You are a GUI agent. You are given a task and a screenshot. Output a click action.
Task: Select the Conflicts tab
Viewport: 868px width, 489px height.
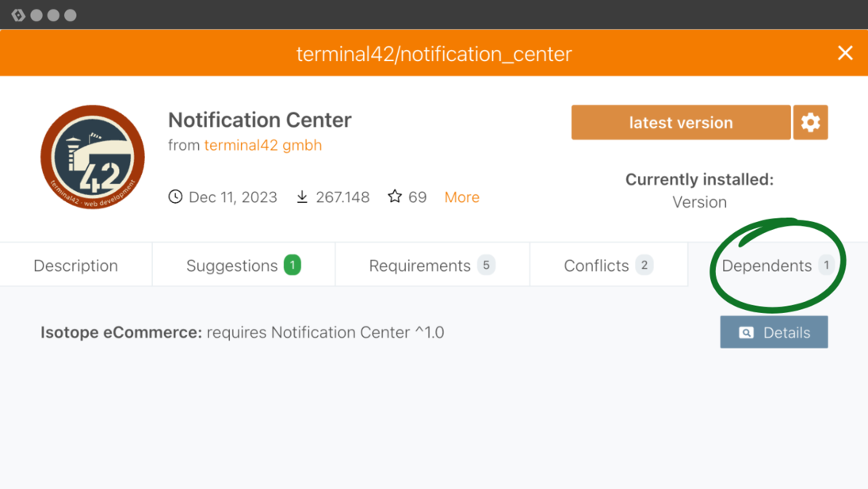[x=596, y=266]
